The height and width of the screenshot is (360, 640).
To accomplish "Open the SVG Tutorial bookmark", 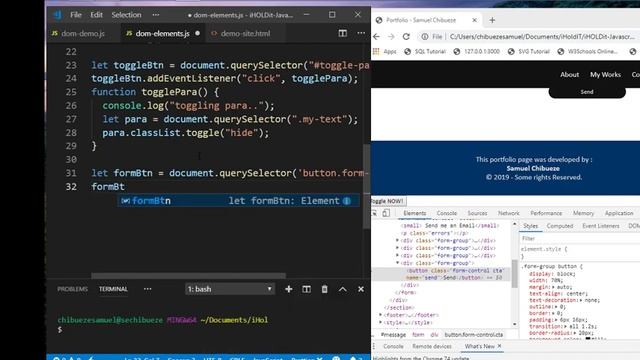I will [x=529, y=51].
